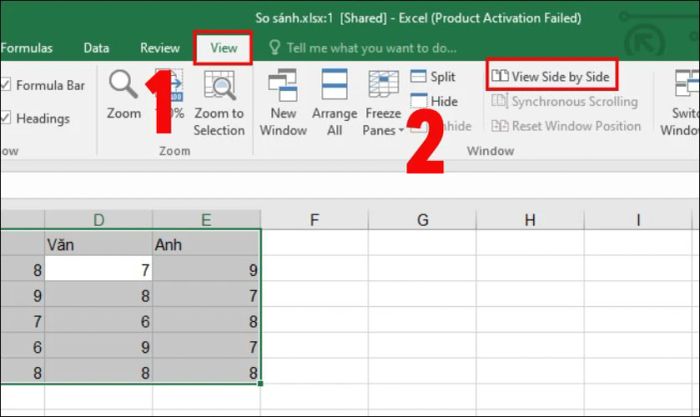Toggle the Formula Bar checkbox
The image size is (700, 417).
[x=6, y=84]
